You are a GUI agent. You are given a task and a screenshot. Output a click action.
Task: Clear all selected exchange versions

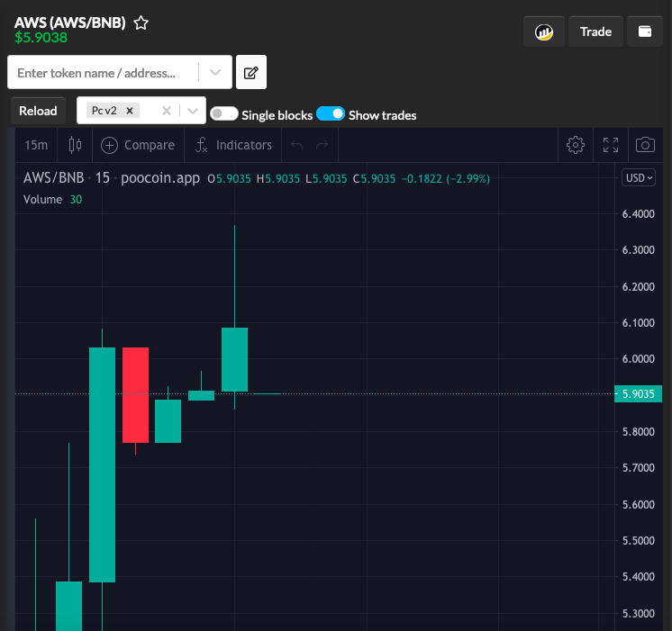[x=167, y=111]
